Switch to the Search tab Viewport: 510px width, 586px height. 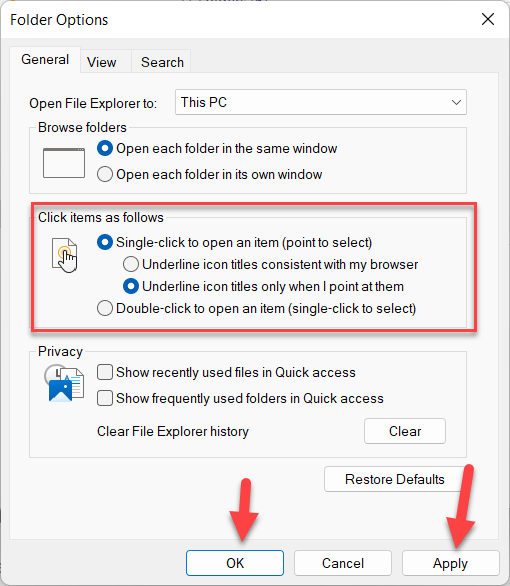[x=162, y=62]
